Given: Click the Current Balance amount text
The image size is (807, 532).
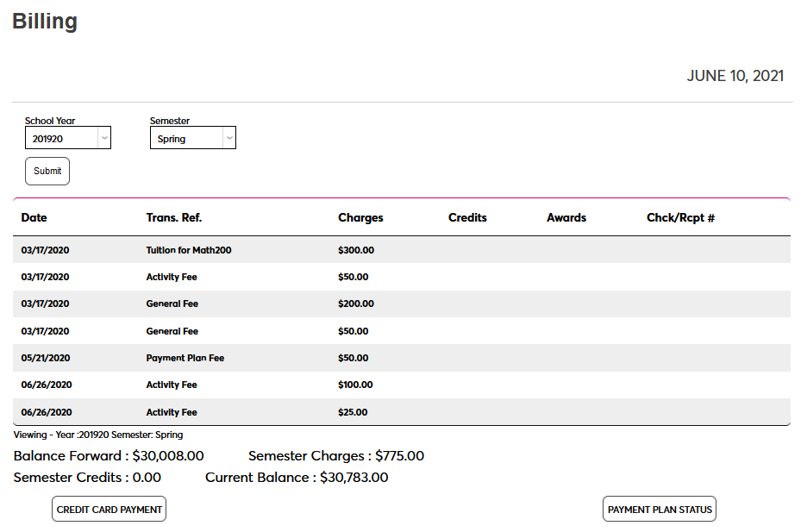Looking at the screenshot, I should 353,478.
